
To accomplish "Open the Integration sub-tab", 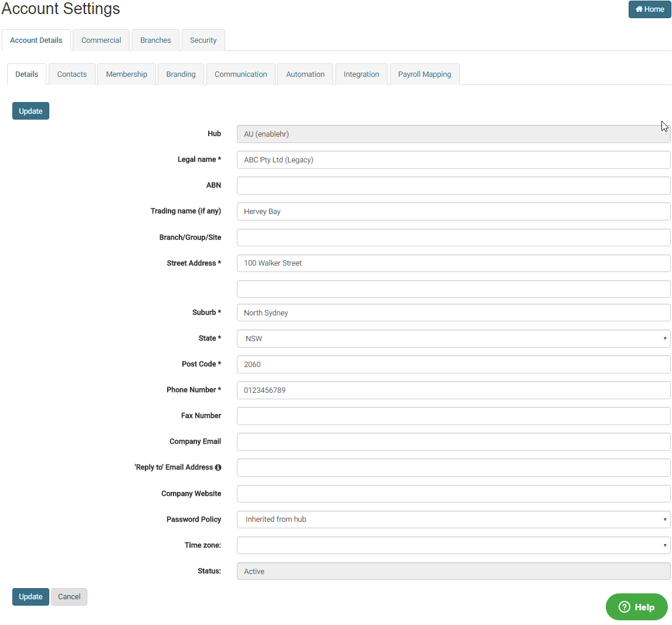I will (x=361, y=74).
